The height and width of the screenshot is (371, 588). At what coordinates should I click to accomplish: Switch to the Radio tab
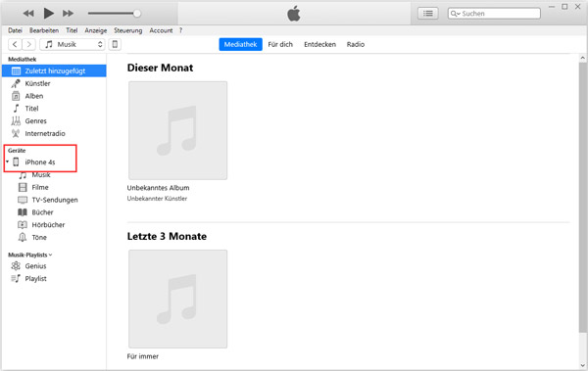356,44
